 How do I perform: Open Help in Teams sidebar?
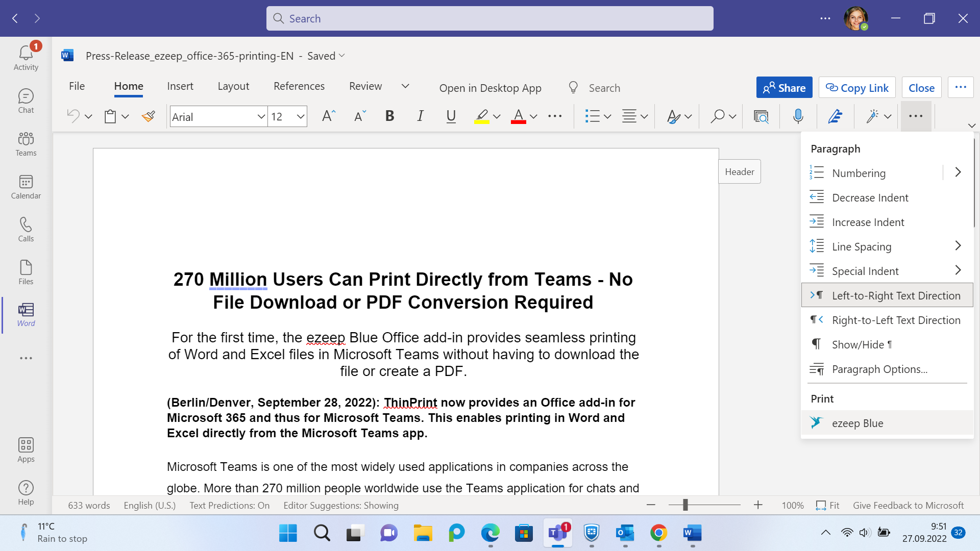[26, 493]
